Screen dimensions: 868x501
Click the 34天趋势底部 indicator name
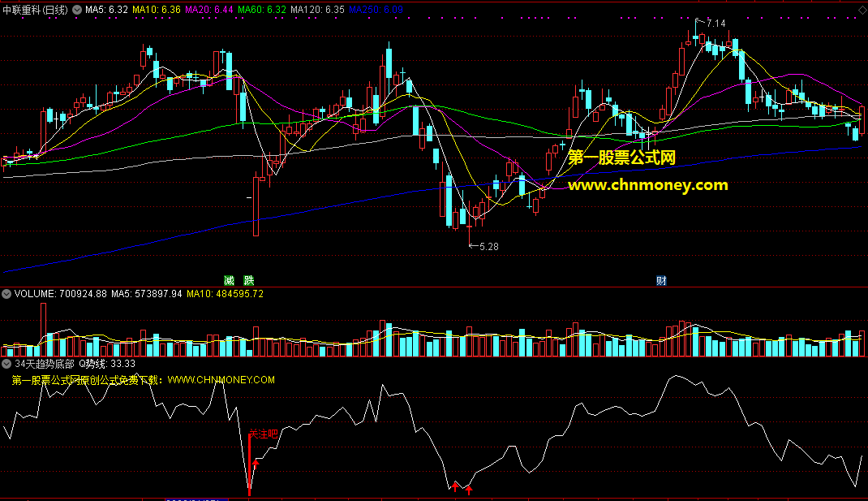click(x=45, y=364)
